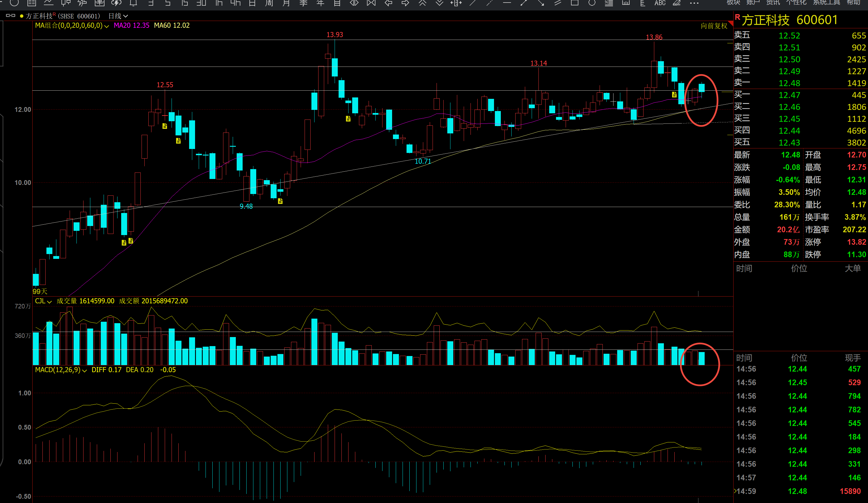Expand the MACD(12,26,9) indicator dropdown
The width and height of the screenshot is (868, 503).
(84, 370)
